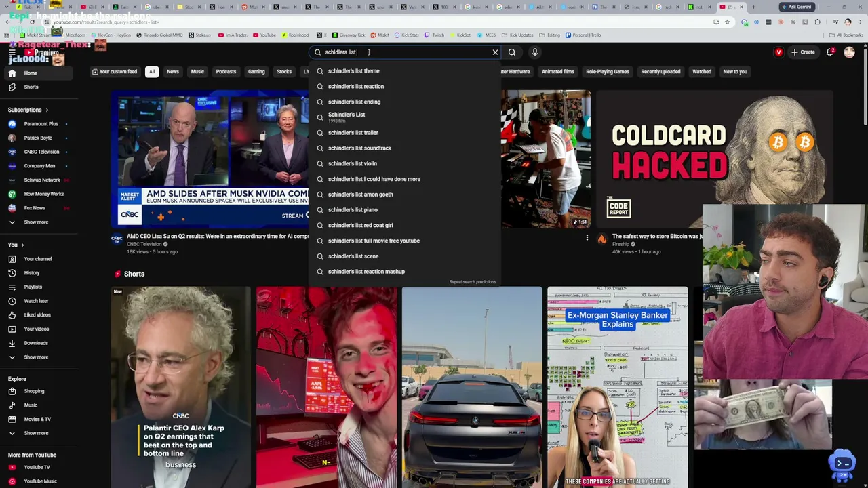Image resolution: width=868 pixels, height=488 pixels.
Task: Click the magnifier search button
Action: coord(512,52)
